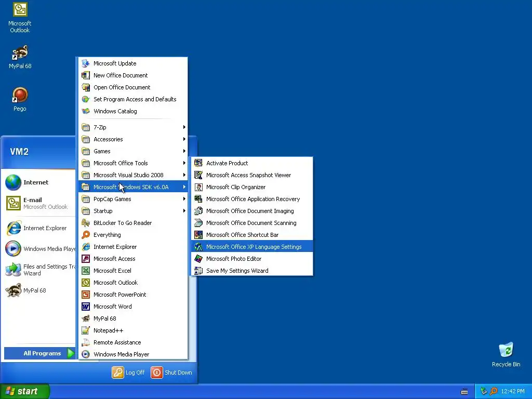
Task: Click Notepad++ icon
Action: coord(86,330)
